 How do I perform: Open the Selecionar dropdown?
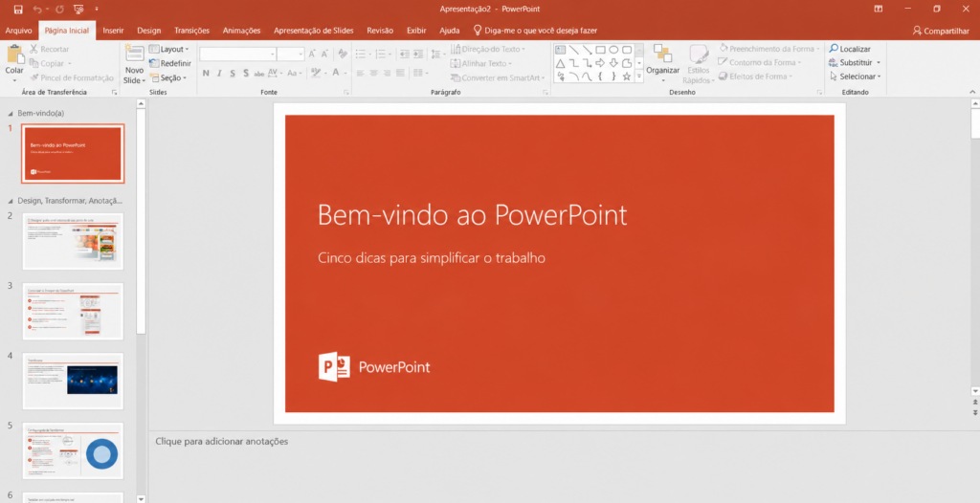(855, 77)
